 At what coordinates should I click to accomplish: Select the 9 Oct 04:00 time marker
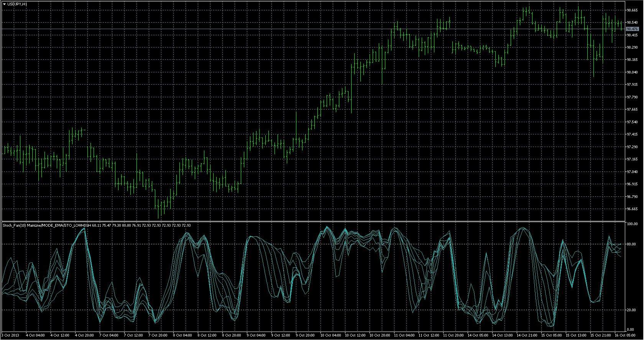coord(256,335)
